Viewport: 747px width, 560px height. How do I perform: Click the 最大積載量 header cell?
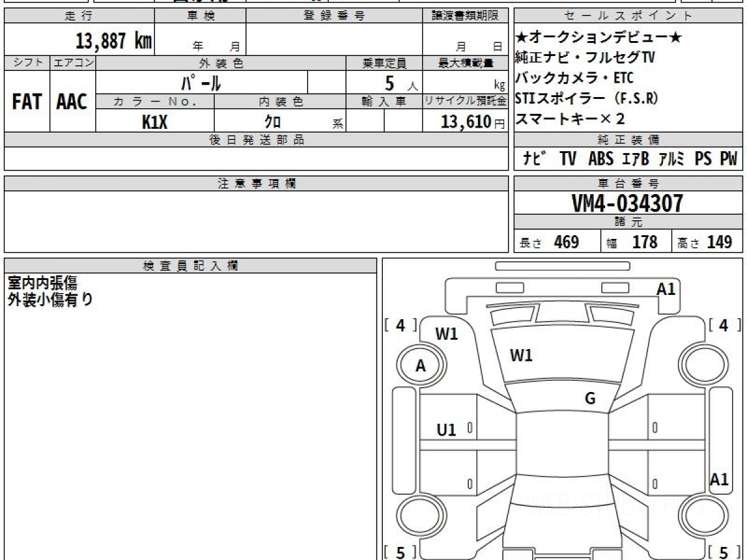click(x=466, y=63)
